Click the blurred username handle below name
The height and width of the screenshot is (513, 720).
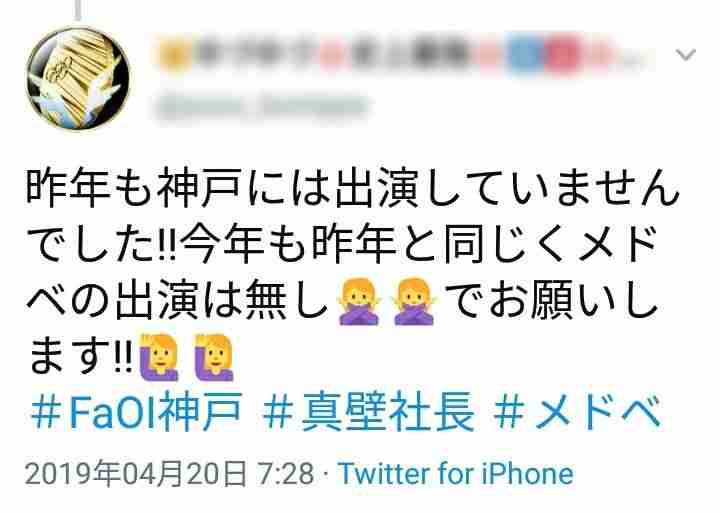[x=262, y=107]
